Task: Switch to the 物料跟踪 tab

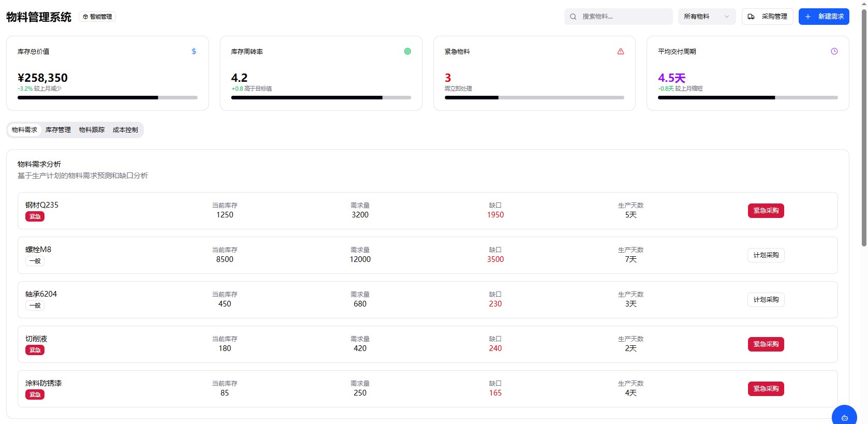Action: coord(92,130)
